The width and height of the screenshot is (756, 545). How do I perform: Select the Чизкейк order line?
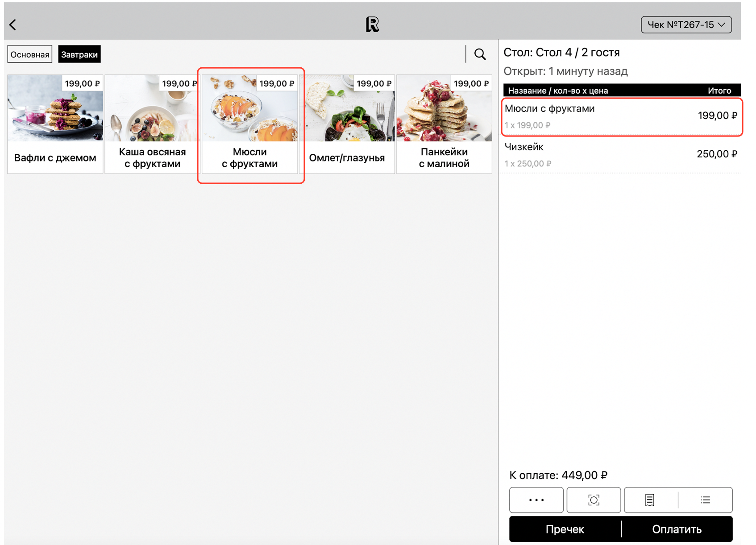pos(620,155)
